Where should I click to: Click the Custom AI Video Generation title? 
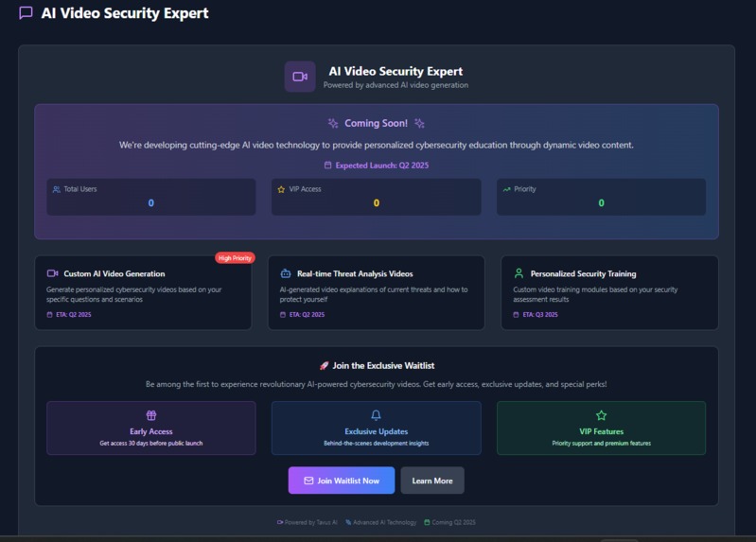(x=114, y=273)
